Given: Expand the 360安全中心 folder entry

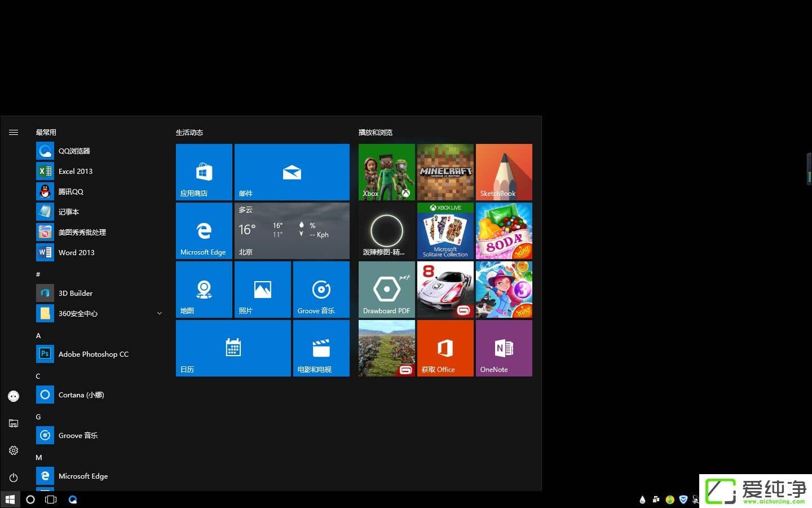Looking at the screenshot, I should pyautogui.click(x=160, y=313).
